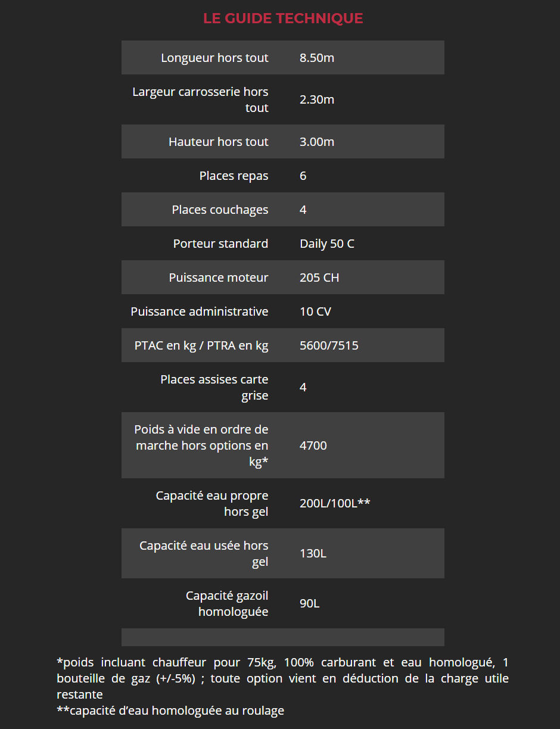560x729 pixels.
Task: Click the **capacité d'eau homologuée footnote
Action: pos(170,711)
